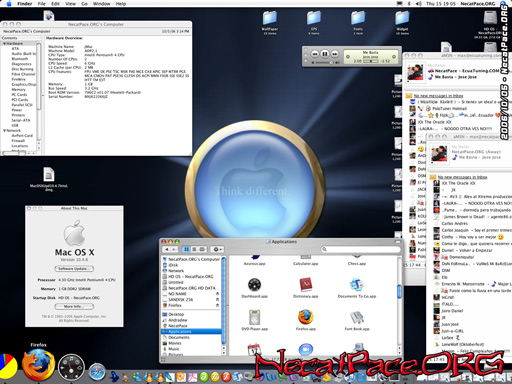Go back in Finder Applications window

(166, 249)
